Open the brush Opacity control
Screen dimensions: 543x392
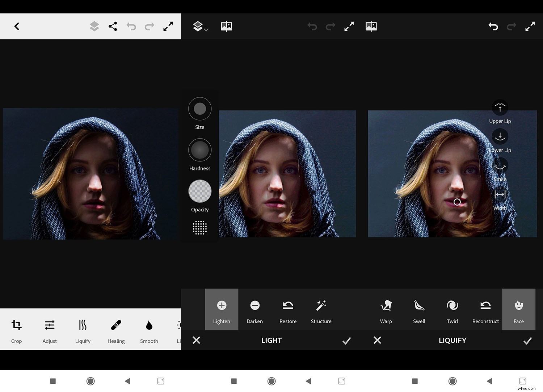point(199,191)
